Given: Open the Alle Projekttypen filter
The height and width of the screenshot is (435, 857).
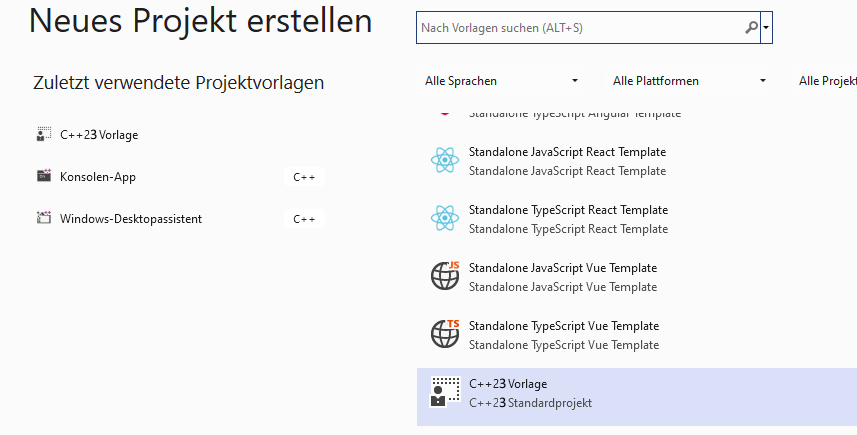Looking at the screenshot, I should point(825,81).
